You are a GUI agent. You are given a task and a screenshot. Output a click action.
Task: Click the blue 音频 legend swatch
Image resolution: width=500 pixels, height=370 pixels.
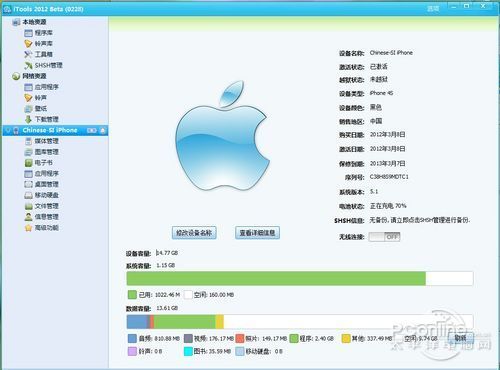coord(132,339)
